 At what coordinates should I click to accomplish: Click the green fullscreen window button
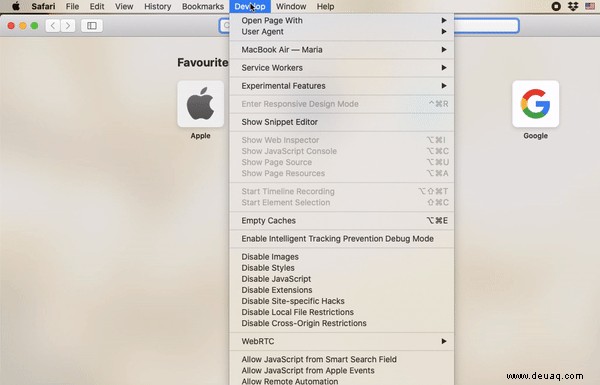point(34,26)
